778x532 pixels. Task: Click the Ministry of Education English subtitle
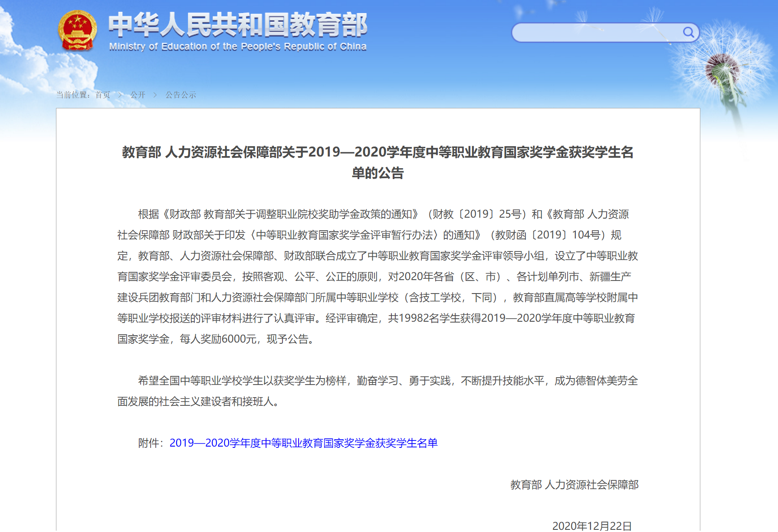[237, 47]
